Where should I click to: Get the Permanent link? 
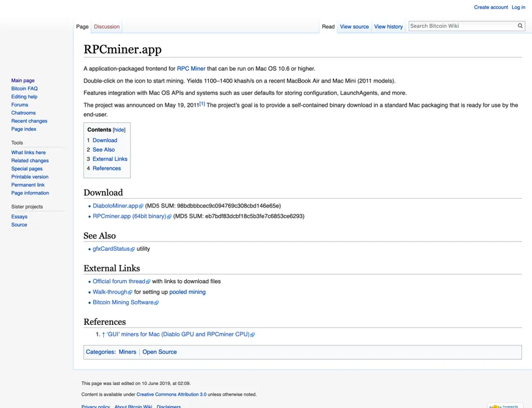[x=28, y=185]
